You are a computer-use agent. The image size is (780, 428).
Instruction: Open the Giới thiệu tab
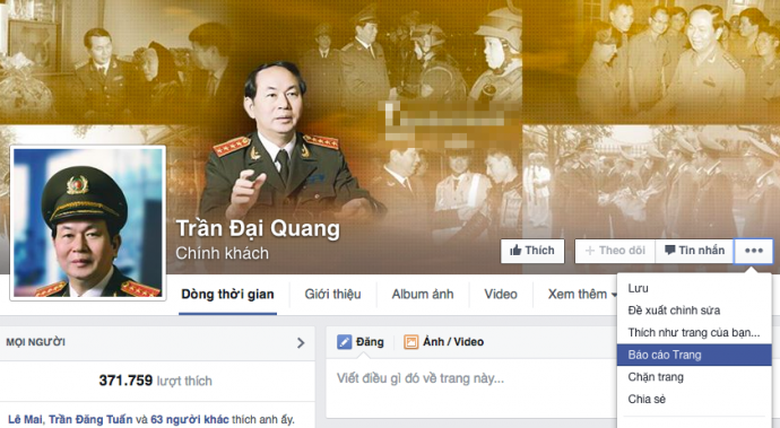pos(333,294)
